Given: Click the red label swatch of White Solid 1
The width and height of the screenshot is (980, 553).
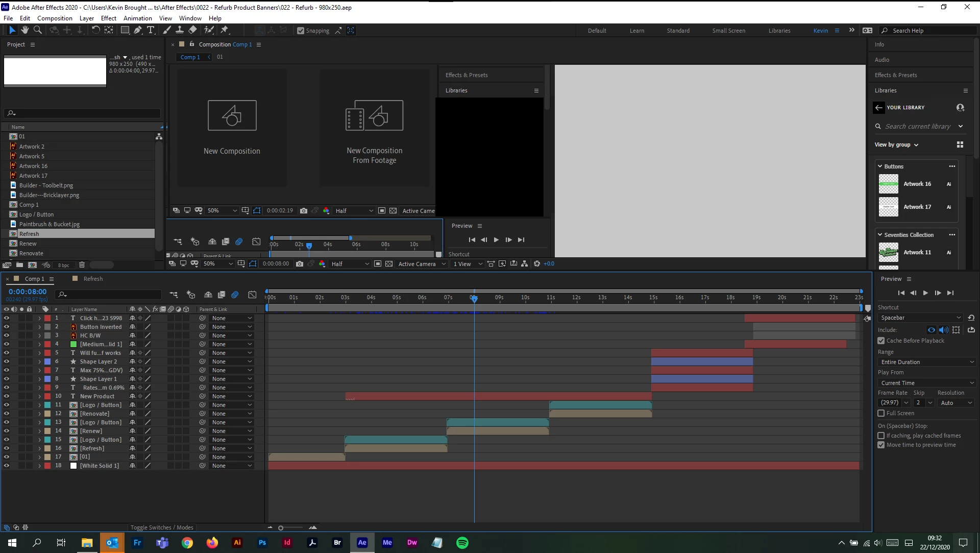Looking at the screenshot, I should (x=47, y=466).
